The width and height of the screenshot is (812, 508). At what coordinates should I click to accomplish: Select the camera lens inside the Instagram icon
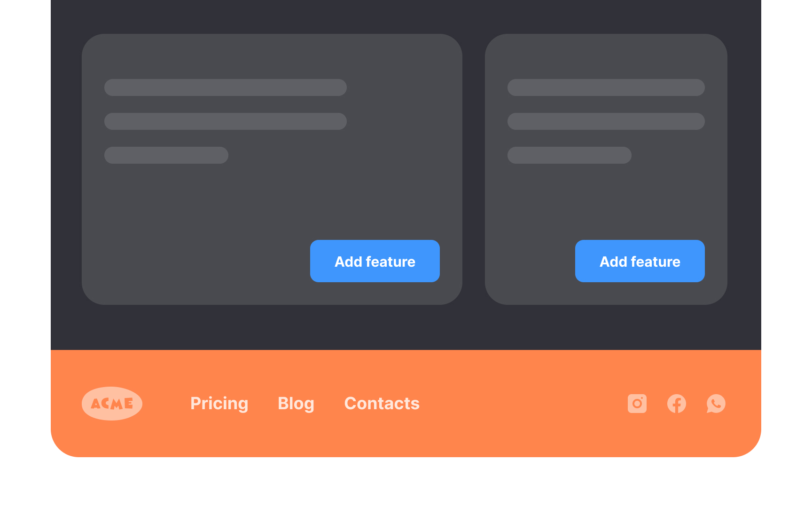(637, 404)
